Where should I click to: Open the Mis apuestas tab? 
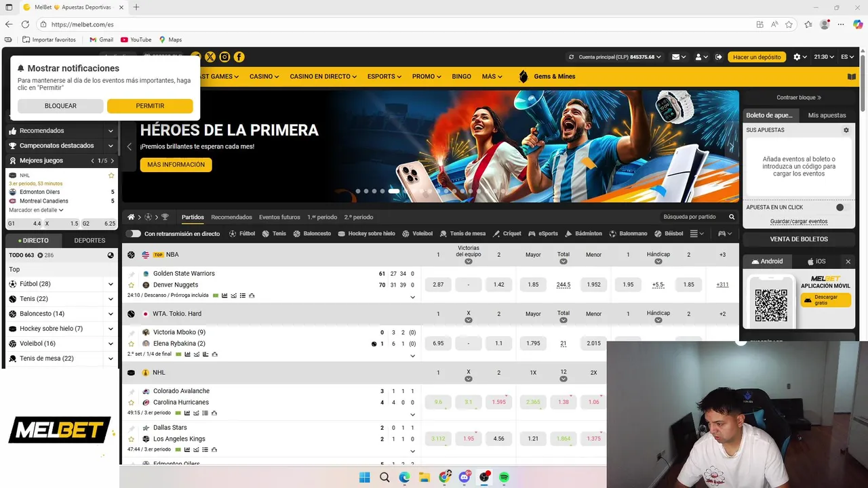click(827, 115)
